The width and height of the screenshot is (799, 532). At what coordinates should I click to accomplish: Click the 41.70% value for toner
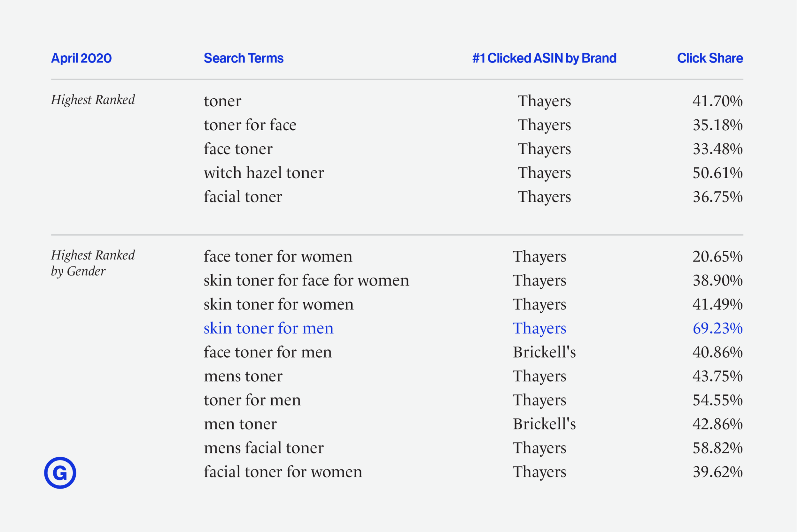tap(718, 101)
